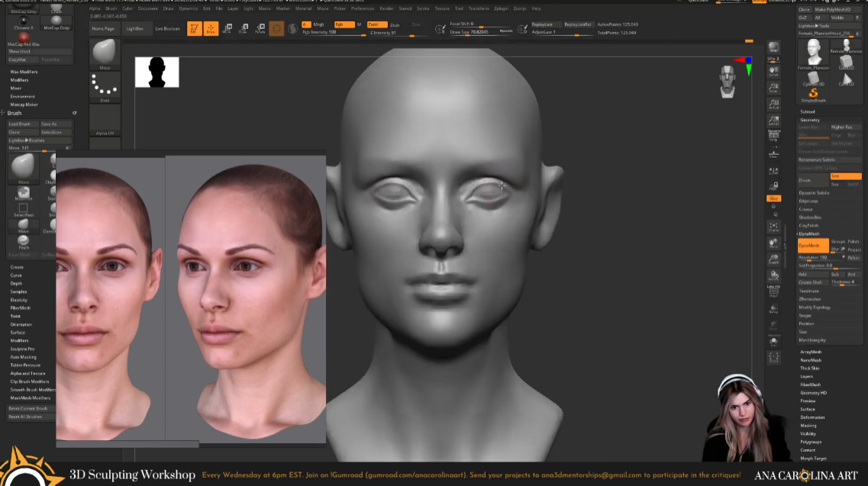The height and width of the screenshot is (486, 868).
Task: Expand the Matcap Maker section
Action: pos(24,105)
